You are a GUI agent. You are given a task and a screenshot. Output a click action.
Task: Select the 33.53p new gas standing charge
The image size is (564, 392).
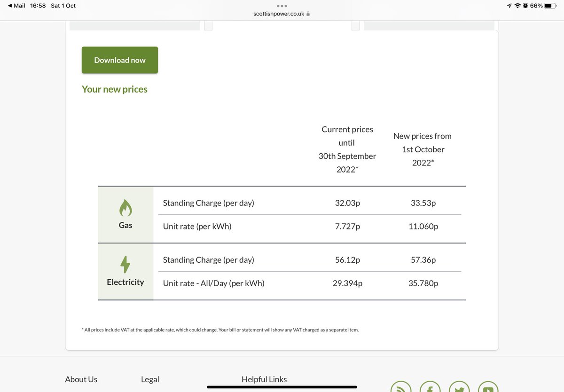423,203
